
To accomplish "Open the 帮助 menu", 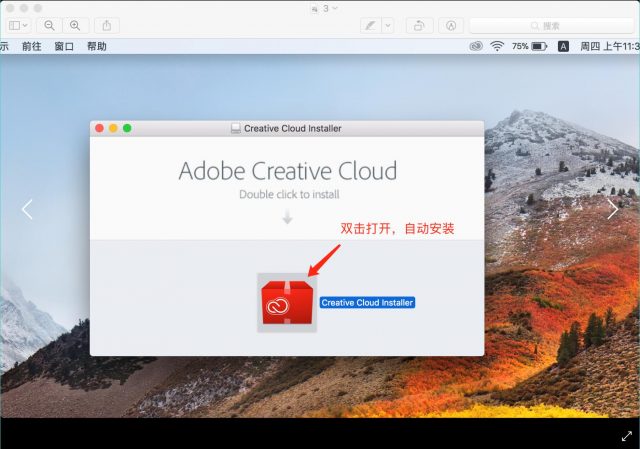I will 97,47.
